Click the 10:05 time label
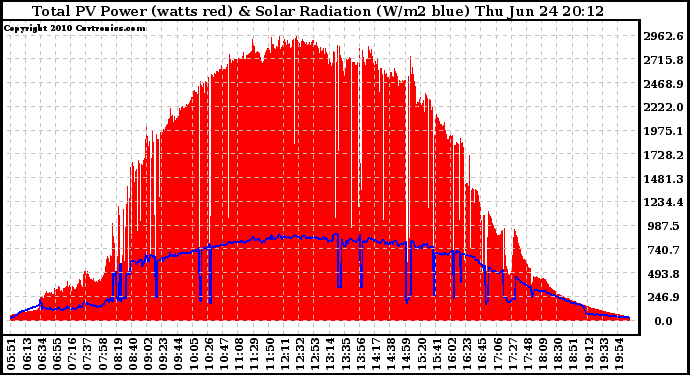 [x=194, y=354]
